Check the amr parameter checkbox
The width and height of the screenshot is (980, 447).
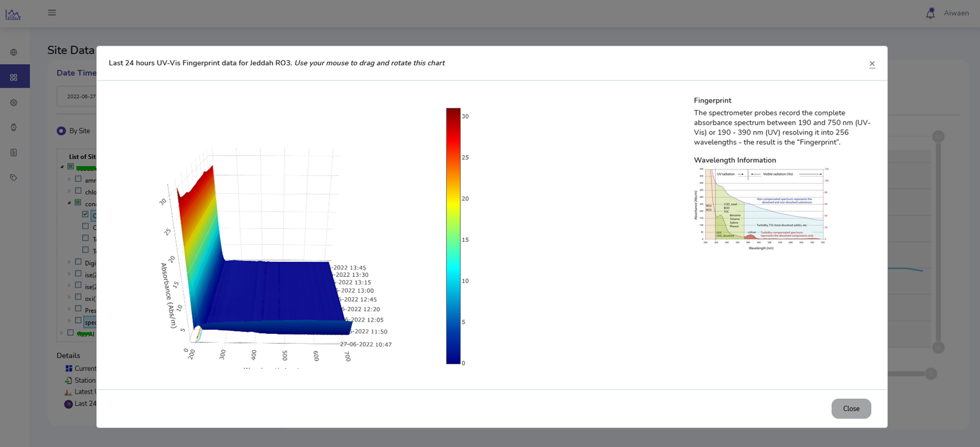tap(78, 179)
